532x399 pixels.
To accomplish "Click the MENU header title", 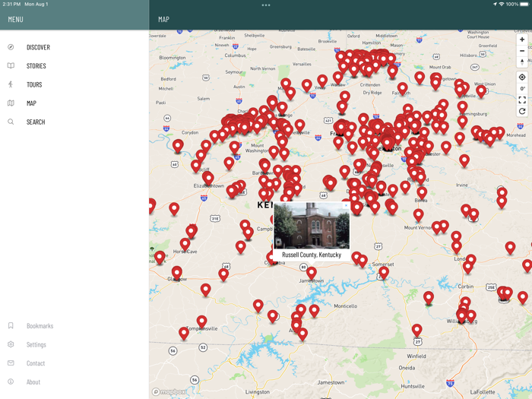I will click(16, 19).
